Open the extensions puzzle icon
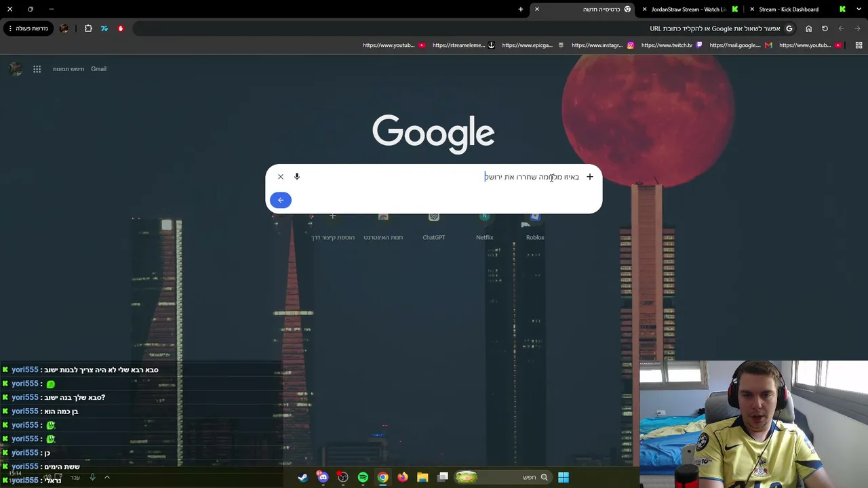The width and height of the screenshot is (868, 488). point(88,28)
